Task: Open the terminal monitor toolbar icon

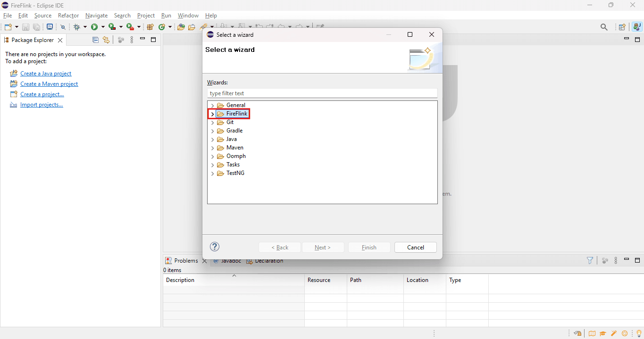Action: tap(50, 27)
